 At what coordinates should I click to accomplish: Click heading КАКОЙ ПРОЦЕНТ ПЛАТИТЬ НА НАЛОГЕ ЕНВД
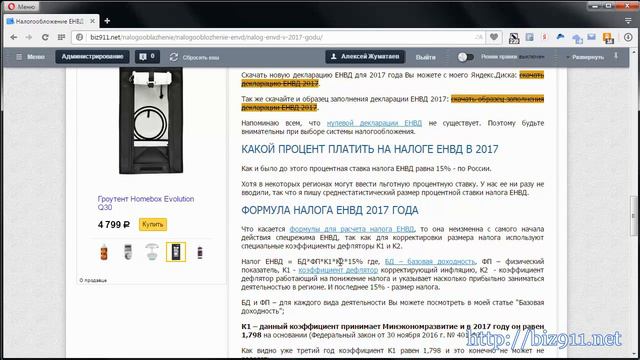coord(369,149)
